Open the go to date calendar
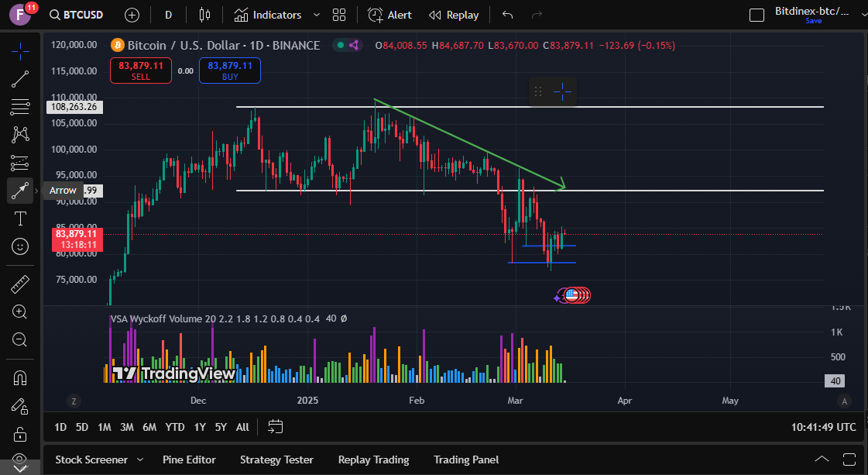This screenshot has height=475, width=868. (275, 426)
